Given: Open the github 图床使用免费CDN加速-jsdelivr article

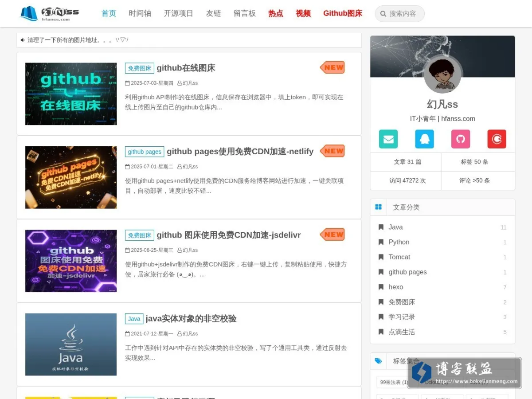Looking at the screenshot, I should [x=229, y=235].
